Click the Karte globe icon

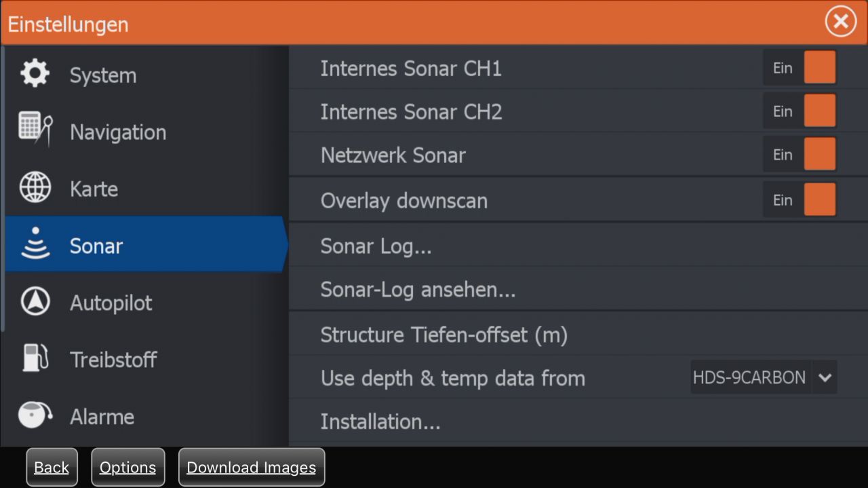click(x=35, y=188)
